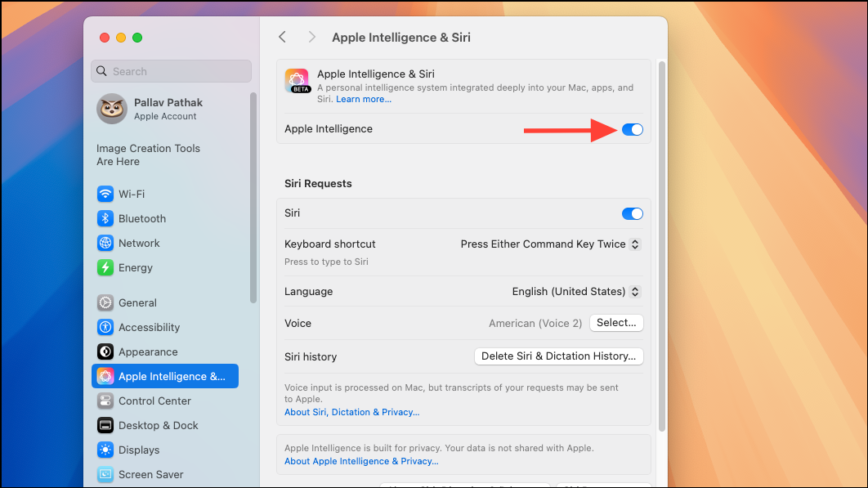
Task: Click the Displays sun icon
Action: (105, 450)
